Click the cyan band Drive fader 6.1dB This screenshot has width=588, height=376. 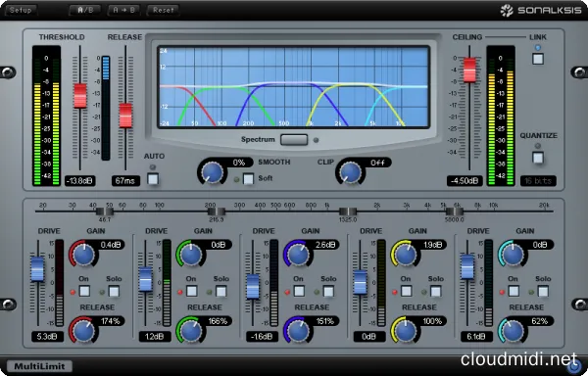pos(467,266)
